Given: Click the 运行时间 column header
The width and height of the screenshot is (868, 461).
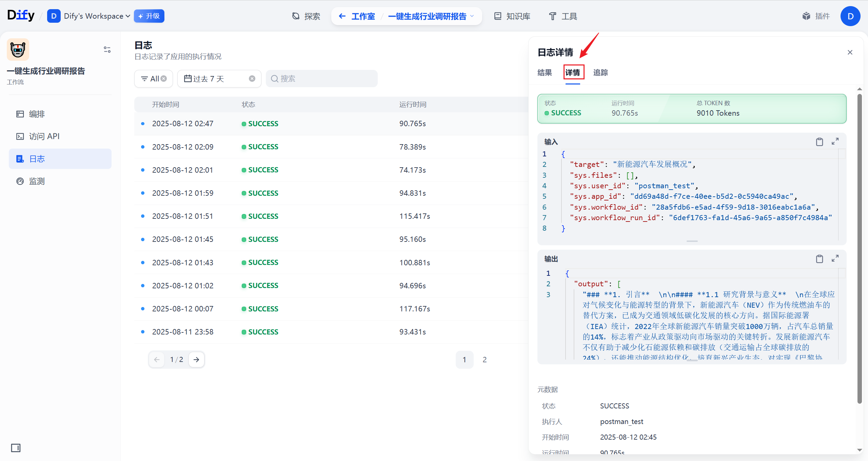Looking at the screenshot, I should click(x=413, y=104).
